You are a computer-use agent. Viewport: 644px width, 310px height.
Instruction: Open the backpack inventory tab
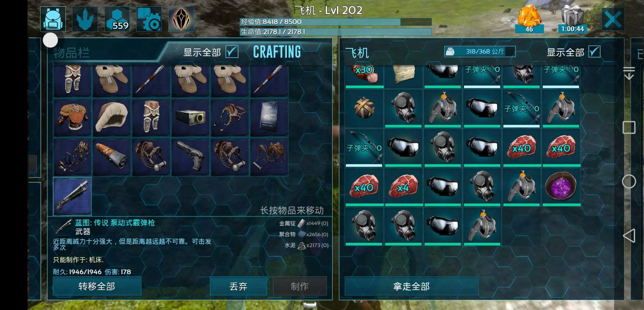[53, 19]
